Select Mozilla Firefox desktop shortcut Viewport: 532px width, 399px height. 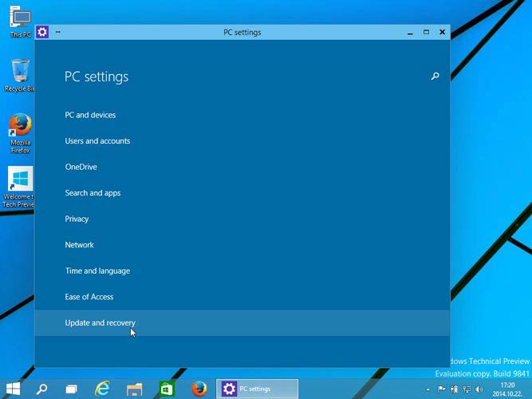(21, 133)
